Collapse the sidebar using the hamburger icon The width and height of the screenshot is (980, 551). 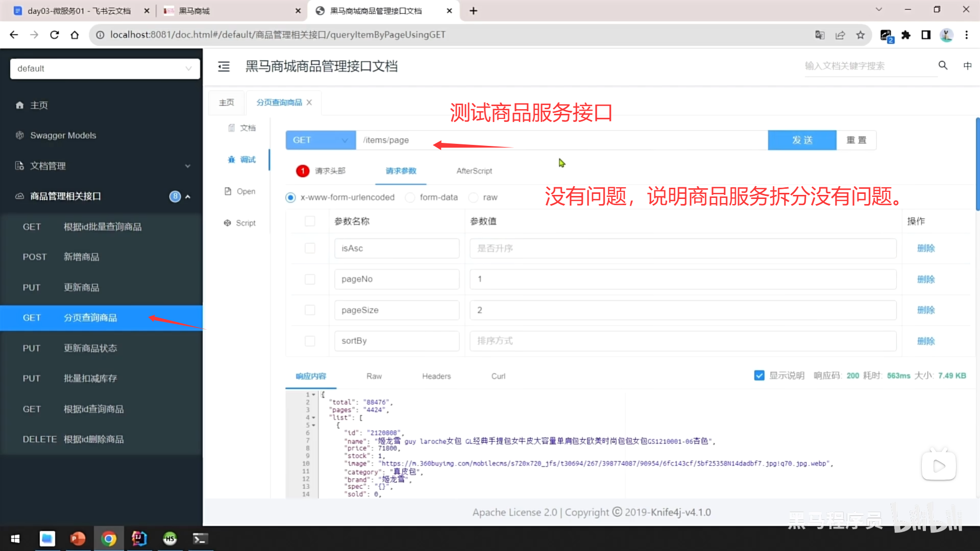[224, 67]
